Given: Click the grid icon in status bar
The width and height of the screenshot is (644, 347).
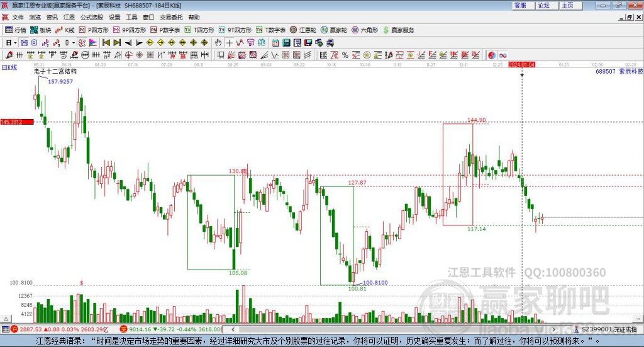Looking at the screenshot, I should point(5,329).
